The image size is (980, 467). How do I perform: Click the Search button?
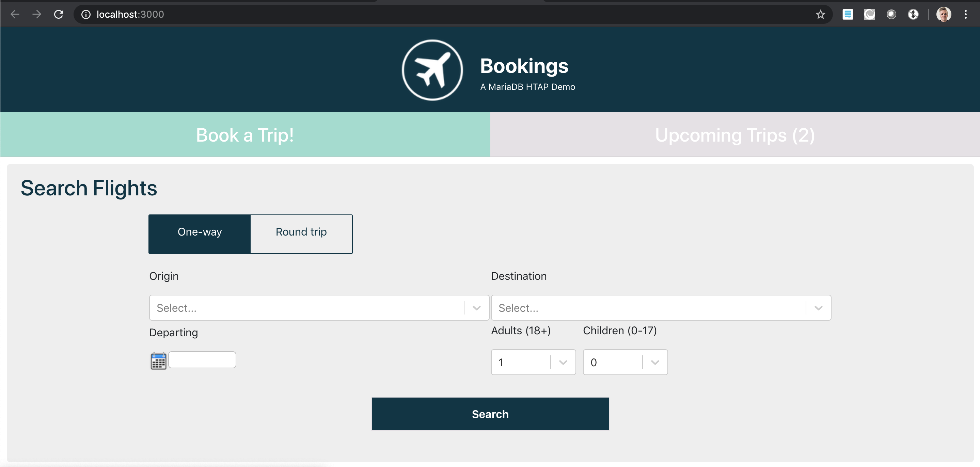(x=490, y=414)
